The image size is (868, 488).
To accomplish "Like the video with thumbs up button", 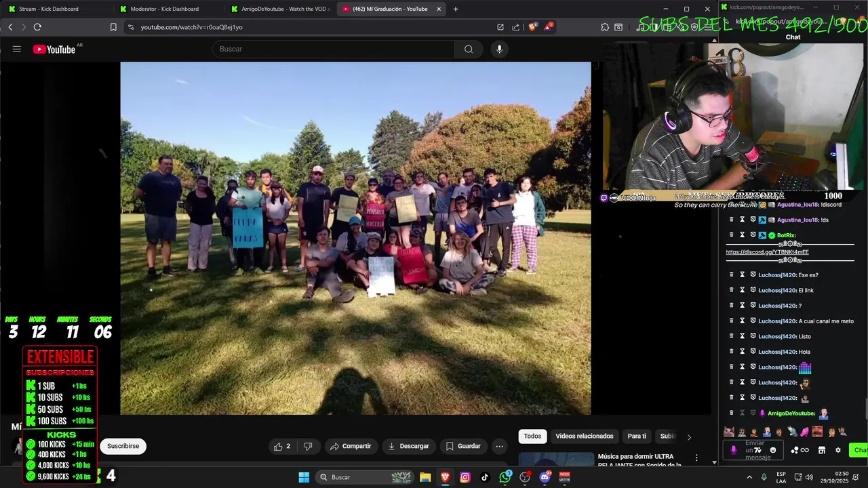I will point(282,446).
